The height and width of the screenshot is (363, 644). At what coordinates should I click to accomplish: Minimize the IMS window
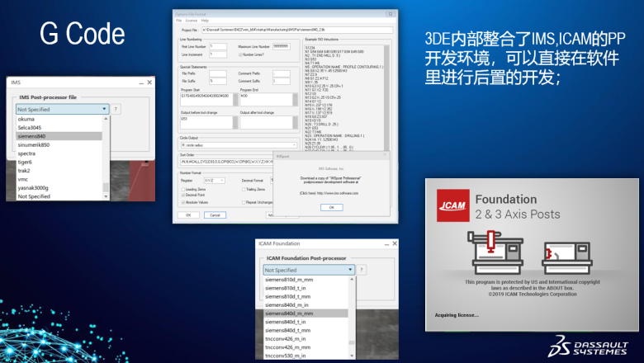(141, 82)
